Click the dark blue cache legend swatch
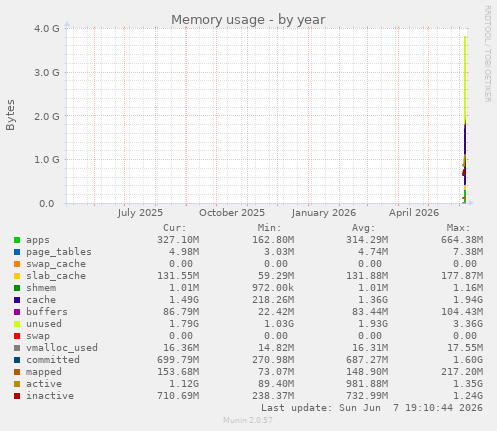Screen dimensions: 497x431 click(x=17, y=300)
